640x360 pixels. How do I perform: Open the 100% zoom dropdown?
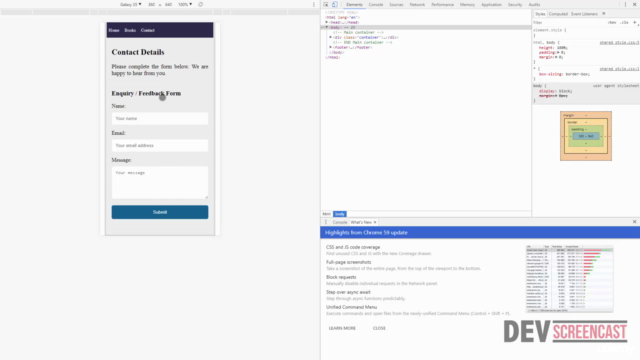(185, 4)
